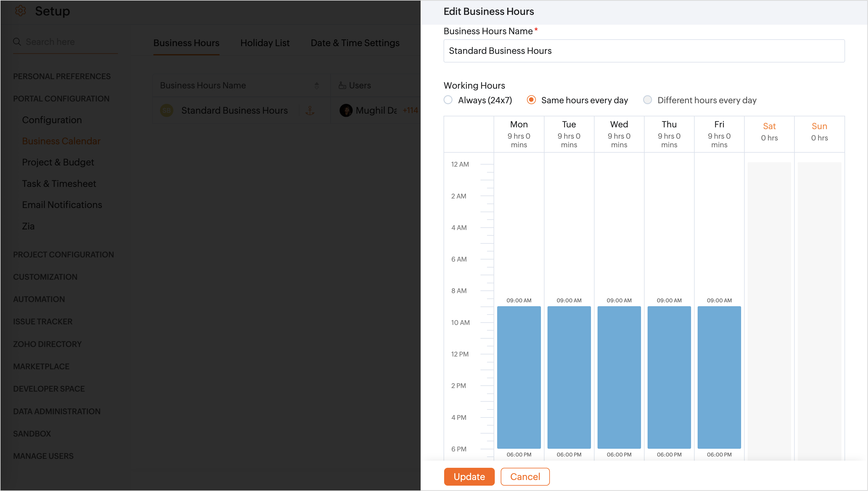Viewport: 868px width, 491px height.
Task: Open Date & Time Settings tab
Action: coord(355,43)
